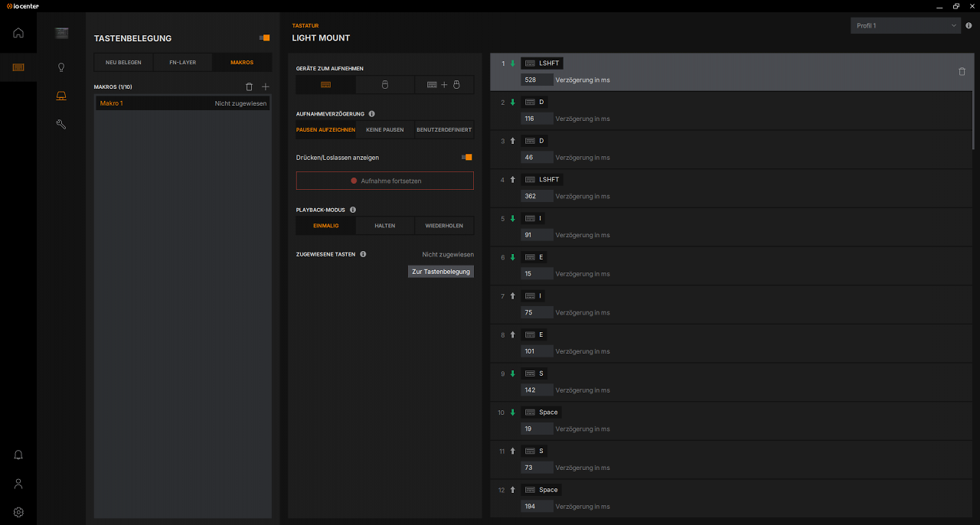Screen dimensions: 980x525
Task: Click the Zur Tastenbelegung button
Action: (441, 272)
